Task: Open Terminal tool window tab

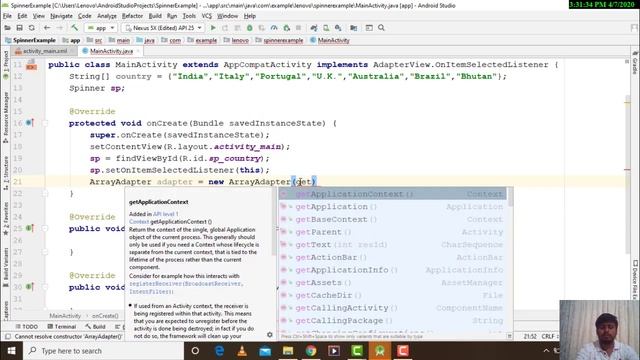Action: click(62, 327)
